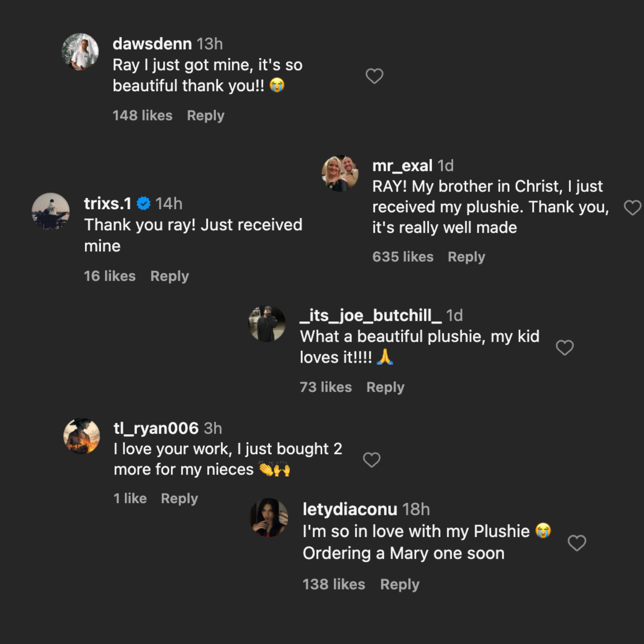Show the 148 likes on dawsdenn's comment

click(143, 116)
